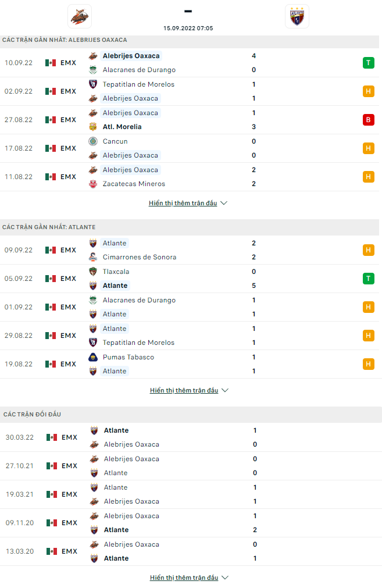Click the Atl. Morelia team logo

point(93,127)
